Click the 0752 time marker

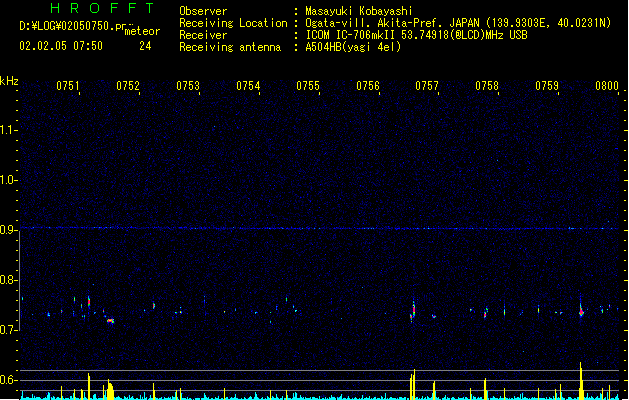click(x=128, y=86)
